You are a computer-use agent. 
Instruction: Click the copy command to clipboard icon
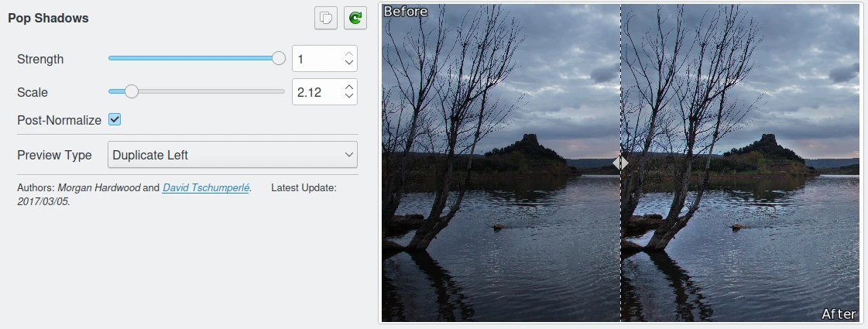pyautogui.click(x=326, y=19)
